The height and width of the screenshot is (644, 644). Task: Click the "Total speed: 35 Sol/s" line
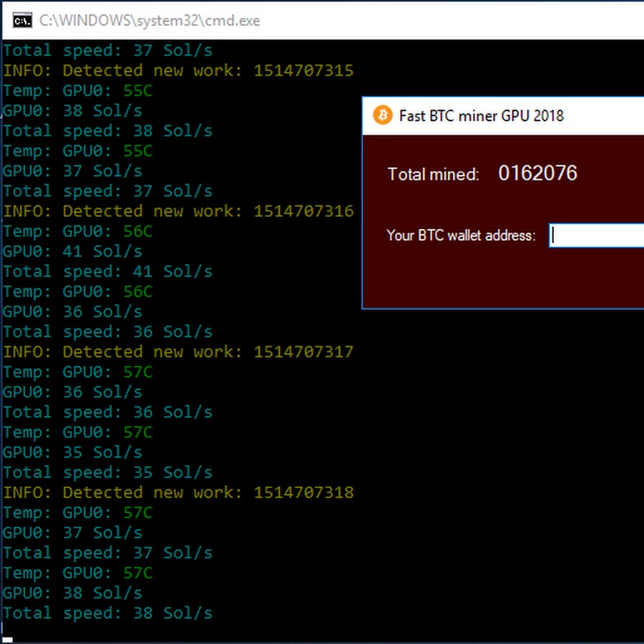click(x=107, y=472)
